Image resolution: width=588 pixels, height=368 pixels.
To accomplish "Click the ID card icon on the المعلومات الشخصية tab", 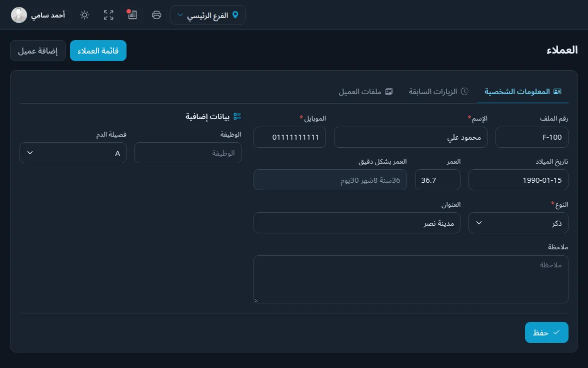I will click(x=557, y=92).
